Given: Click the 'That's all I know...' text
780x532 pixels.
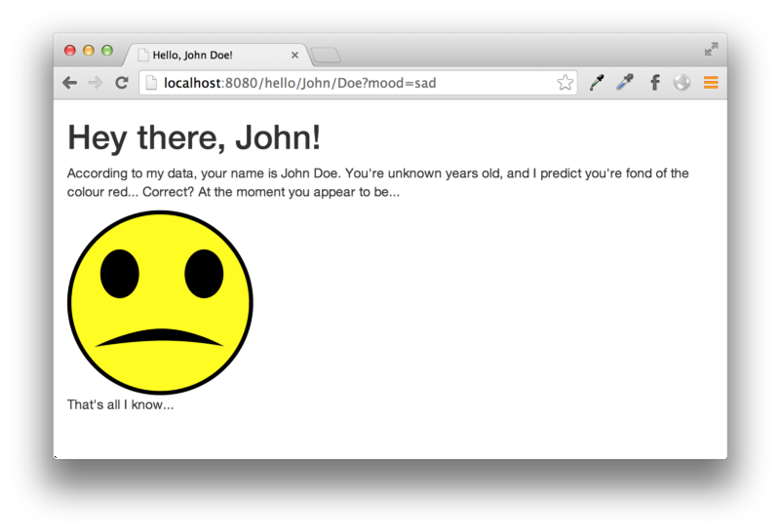Looking at the screenshot, I should [x=120, y=404].
